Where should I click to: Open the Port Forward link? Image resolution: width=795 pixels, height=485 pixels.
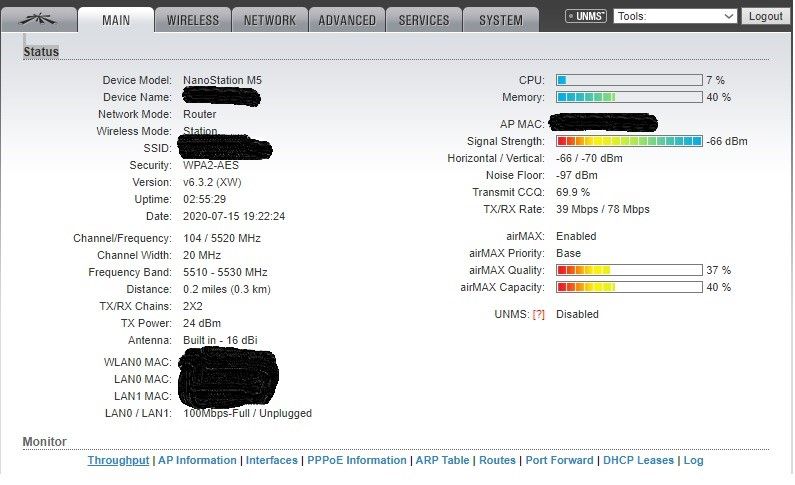tap(559, 460)
